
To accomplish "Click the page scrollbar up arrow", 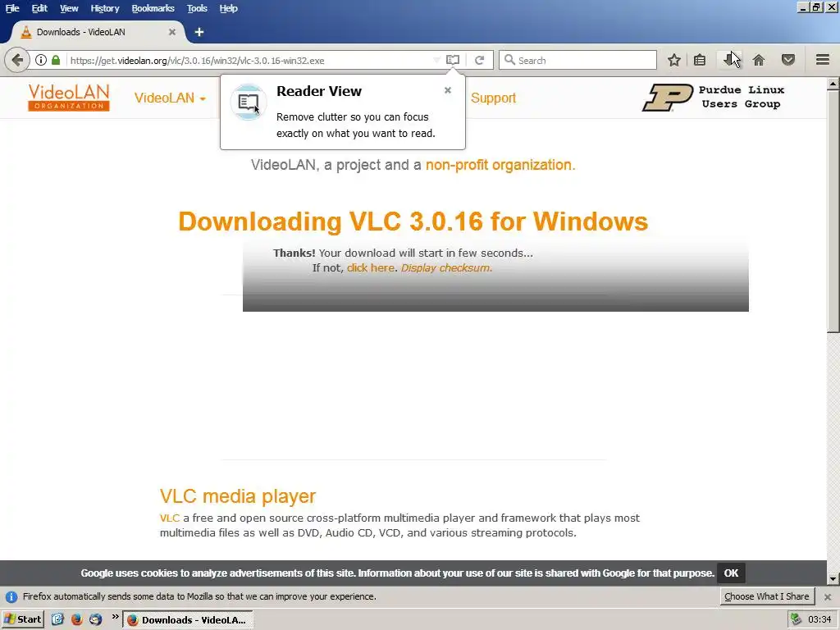I will [x=833, y=84].
